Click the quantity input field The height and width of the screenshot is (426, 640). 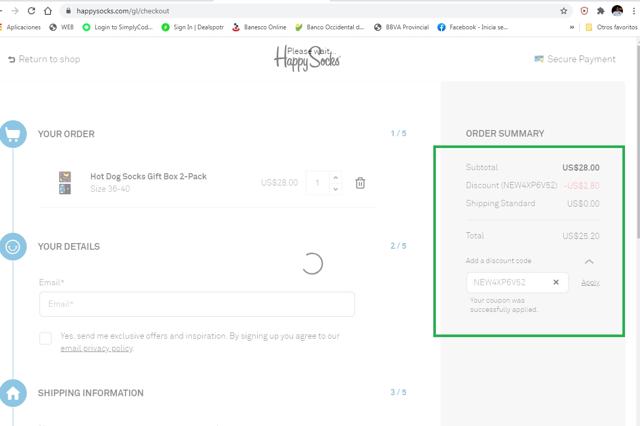pos(318,183)
